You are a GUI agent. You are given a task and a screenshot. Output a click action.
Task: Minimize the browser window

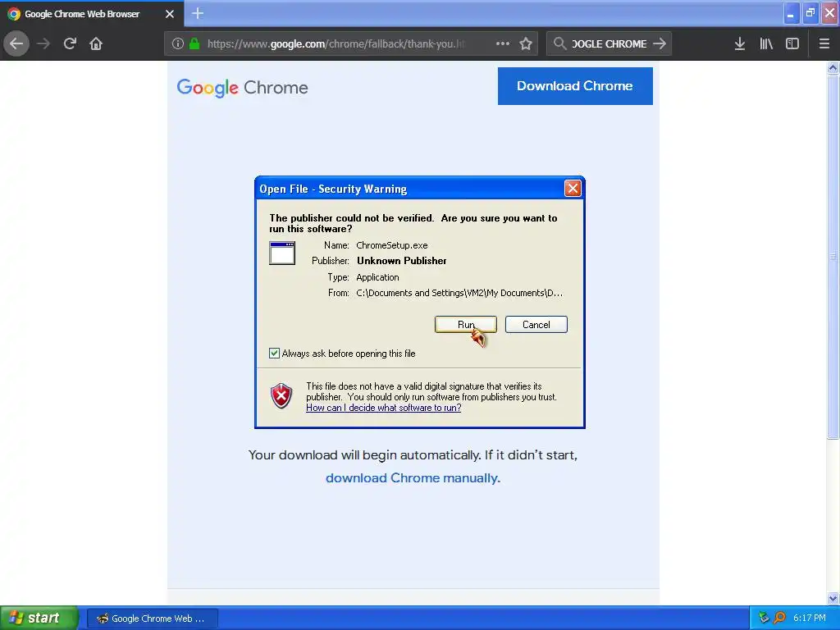point(791,13)
